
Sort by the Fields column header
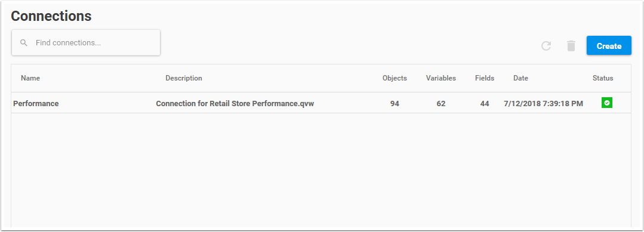point(485,78)
